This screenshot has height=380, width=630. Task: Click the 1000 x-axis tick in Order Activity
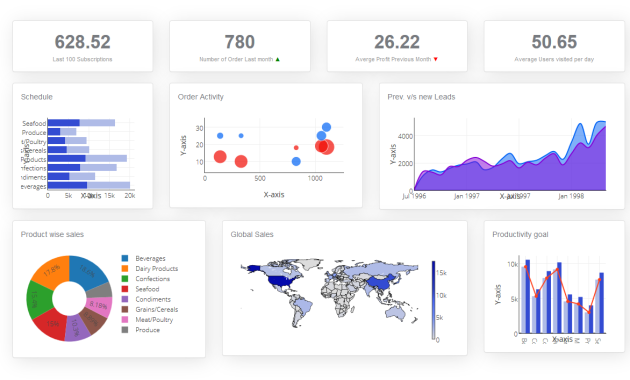(315, 178)
